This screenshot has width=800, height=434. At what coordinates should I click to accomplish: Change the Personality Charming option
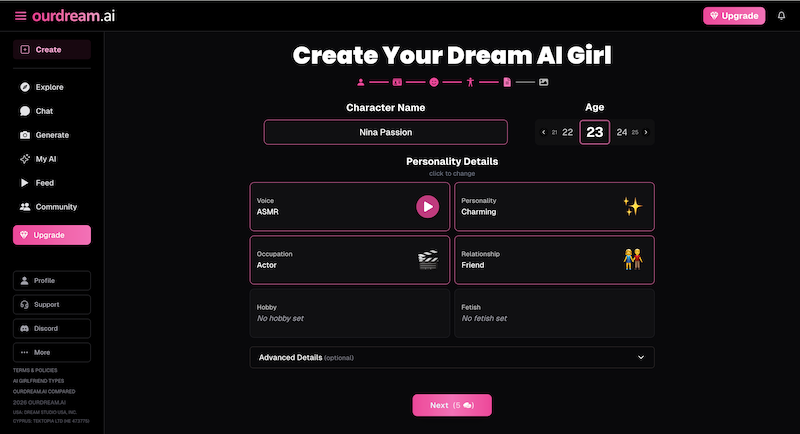[x=554, y=206]
